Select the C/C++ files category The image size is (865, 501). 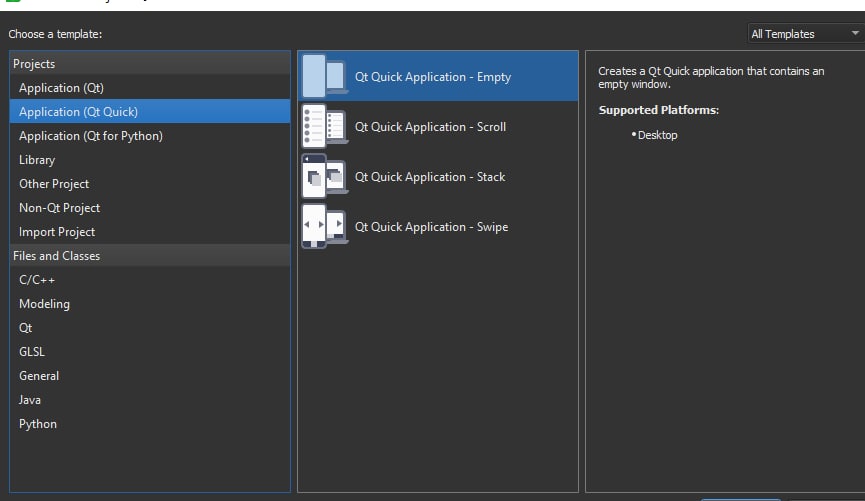[x=149, y=280]
